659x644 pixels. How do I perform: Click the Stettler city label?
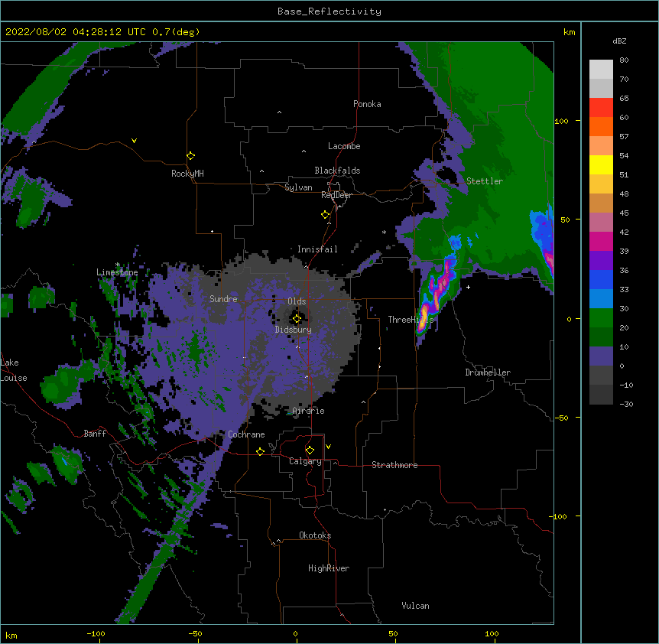coord(485,181)
